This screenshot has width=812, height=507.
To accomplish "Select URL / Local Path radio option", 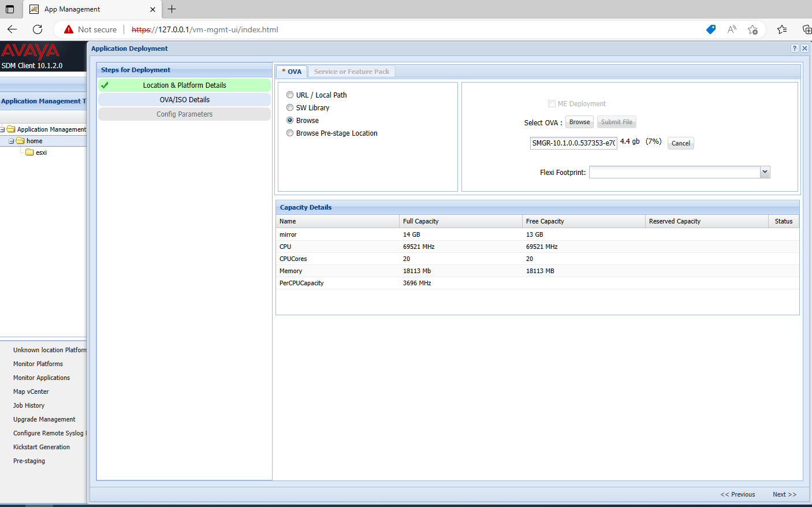I will 290,95.
